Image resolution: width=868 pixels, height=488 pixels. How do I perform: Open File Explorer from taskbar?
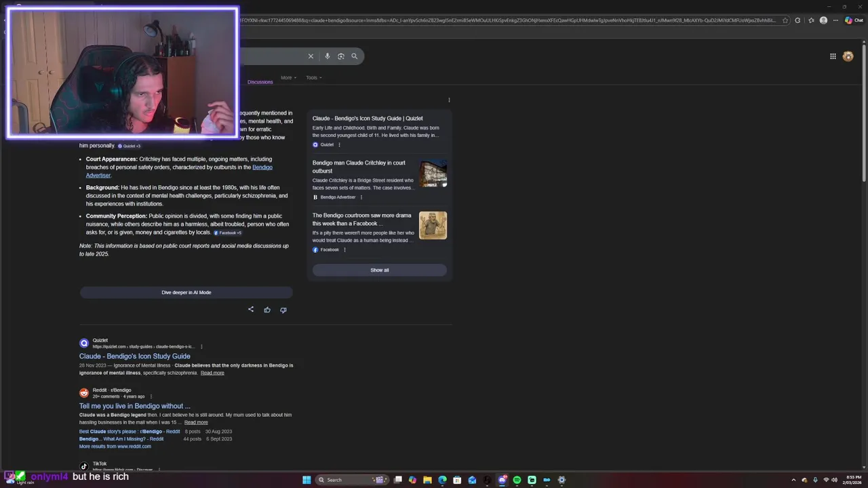[427, 480]
